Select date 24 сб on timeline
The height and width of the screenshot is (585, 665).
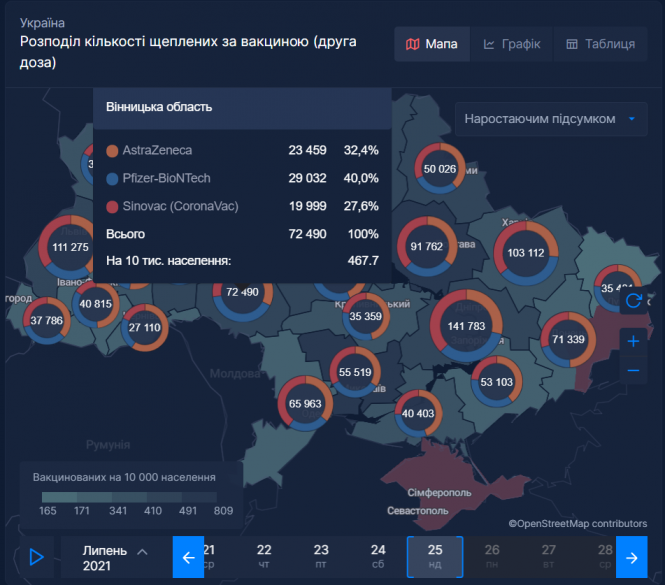378,557
